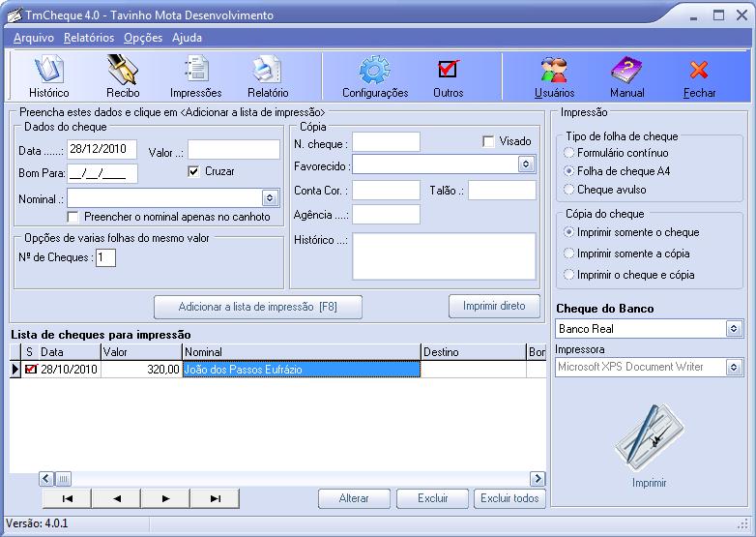Open Configurações gear icon

tap(374, 72)
